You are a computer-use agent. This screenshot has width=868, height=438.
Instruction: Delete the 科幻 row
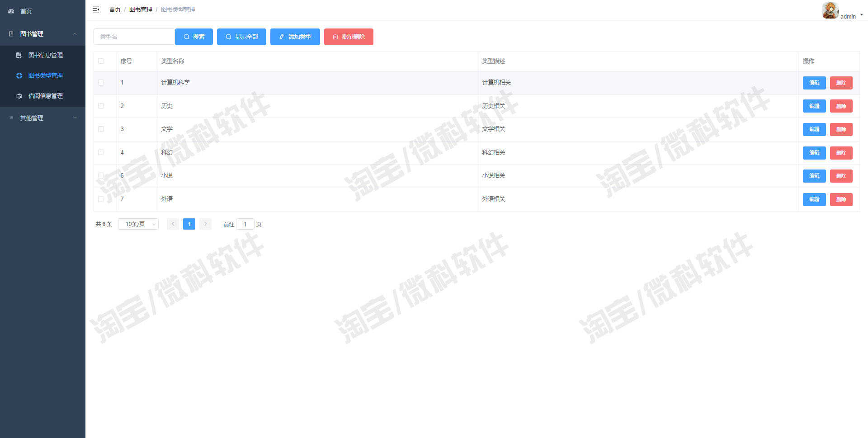click(841, 153)
